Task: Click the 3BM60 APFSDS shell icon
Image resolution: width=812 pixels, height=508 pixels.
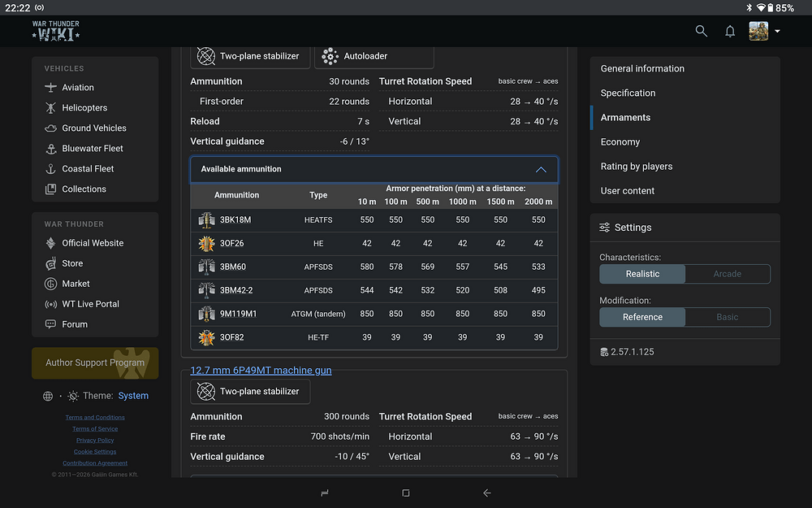Action: 206,267
